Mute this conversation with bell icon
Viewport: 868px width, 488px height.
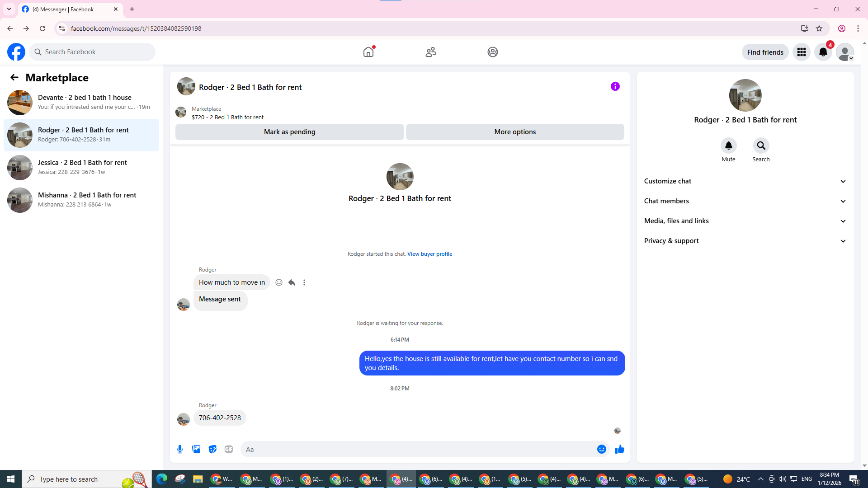tap(728, 145)
